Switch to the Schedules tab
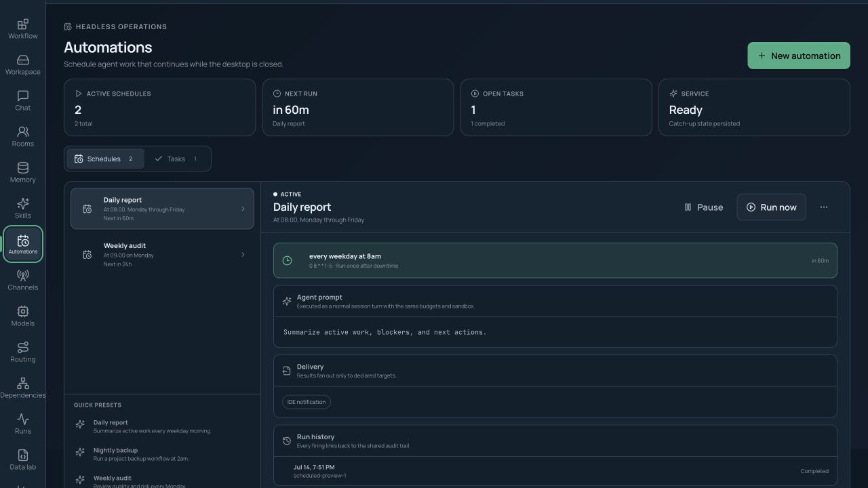868x488 pixels. [104, 159]
